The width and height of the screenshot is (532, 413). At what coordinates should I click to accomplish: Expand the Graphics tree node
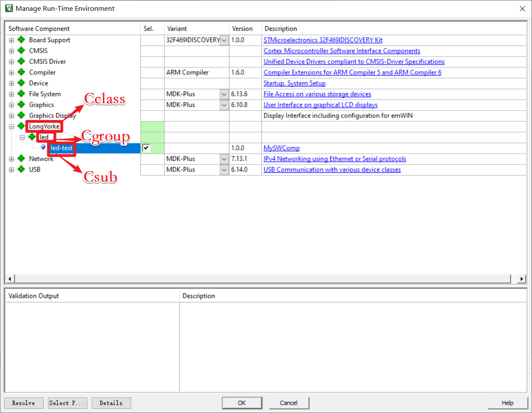click(x=12, y=105)
